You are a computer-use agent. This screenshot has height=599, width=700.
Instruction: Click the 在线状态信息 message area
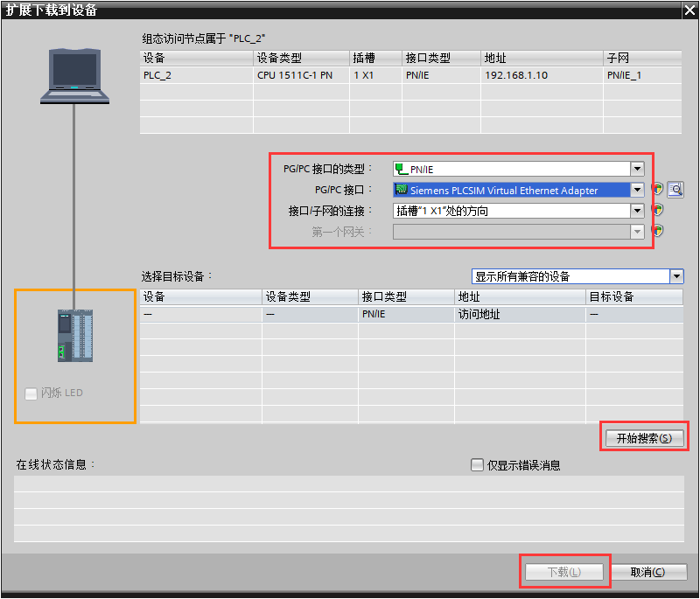click(x=348, y=508)
